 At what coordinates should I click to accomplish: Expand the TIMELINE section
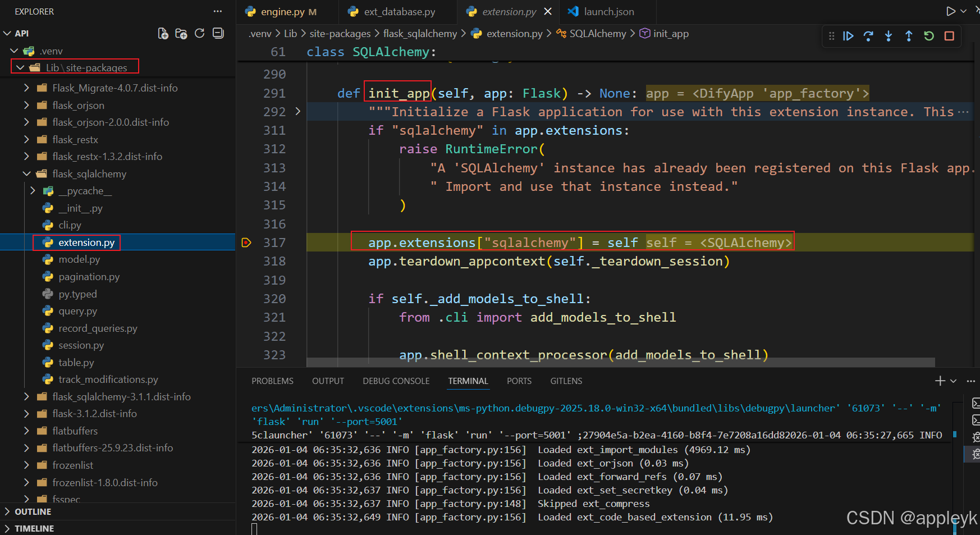point(7,528)
